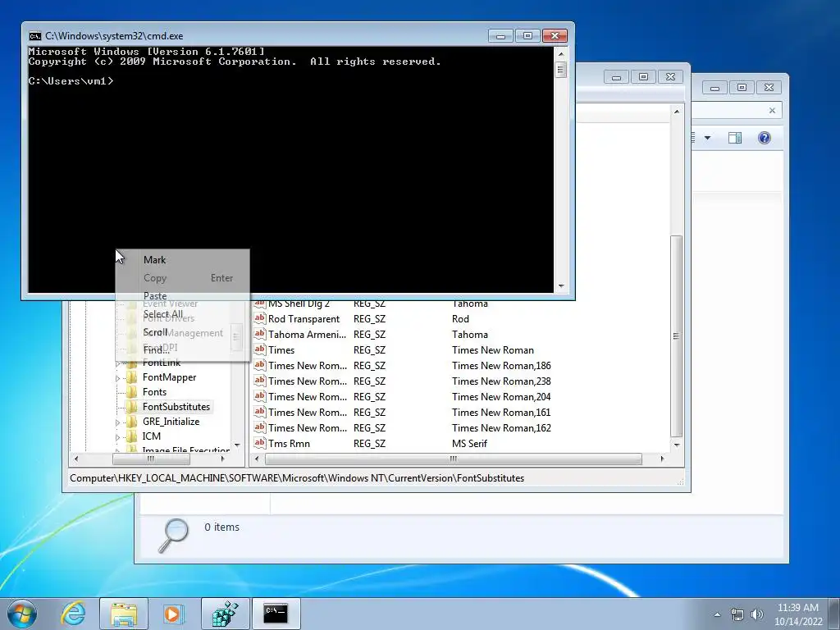Click the registry tree scroll down arrow
This screenshot has height=630, width=840.
point(237,445)
